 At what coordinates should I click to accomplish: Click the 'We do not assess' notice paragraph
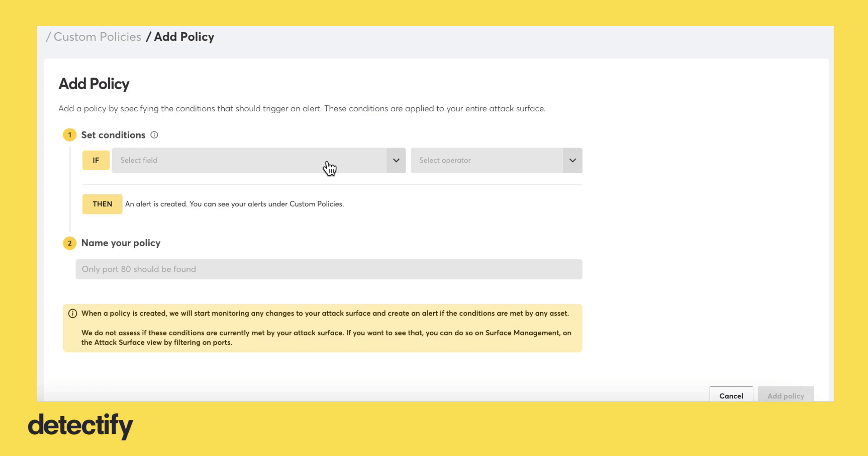(326, 337)
